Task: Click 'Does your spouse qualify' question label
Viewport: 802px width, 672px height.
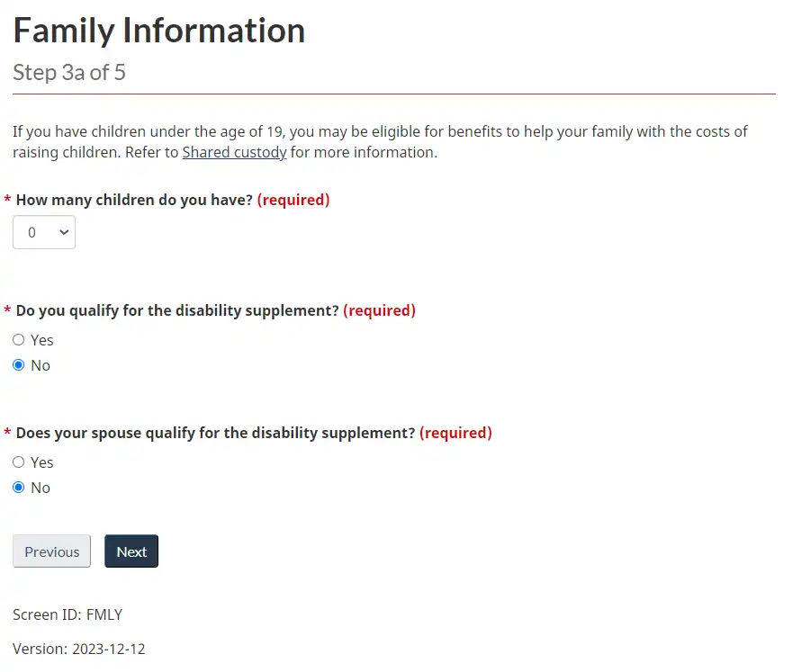Action: (x=215, y=433)
